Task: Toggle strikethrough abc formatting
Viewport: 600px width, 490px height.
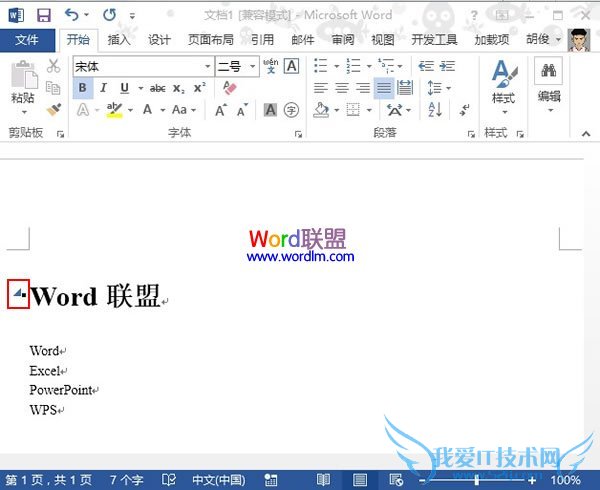Action: tap(157, 88)
